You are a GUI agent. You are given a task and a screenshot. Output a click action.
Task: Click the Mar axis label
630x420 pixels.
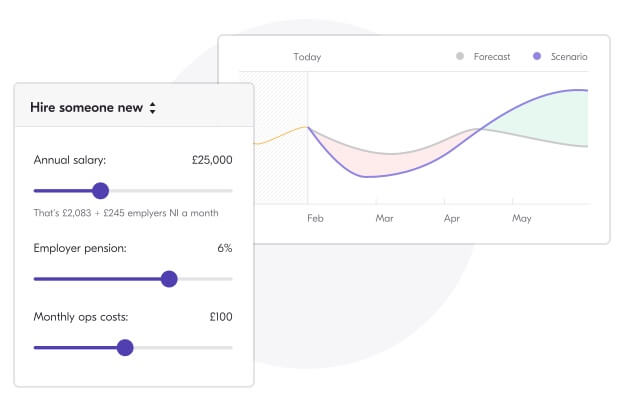coord(385,218)
